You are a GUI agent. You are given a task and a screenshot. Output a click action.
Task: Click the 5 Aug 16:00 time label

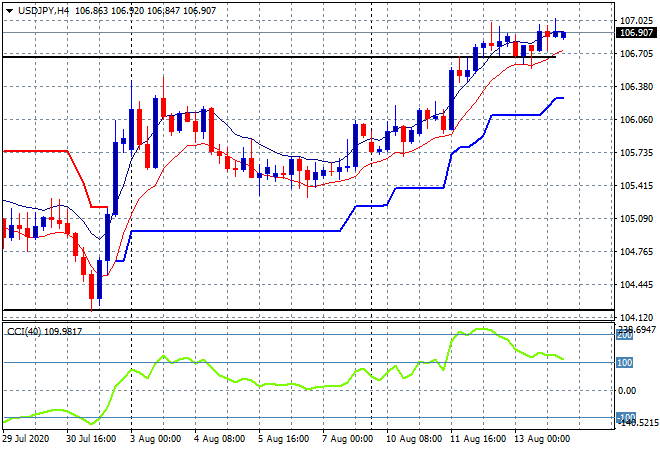tap(283, 439)
